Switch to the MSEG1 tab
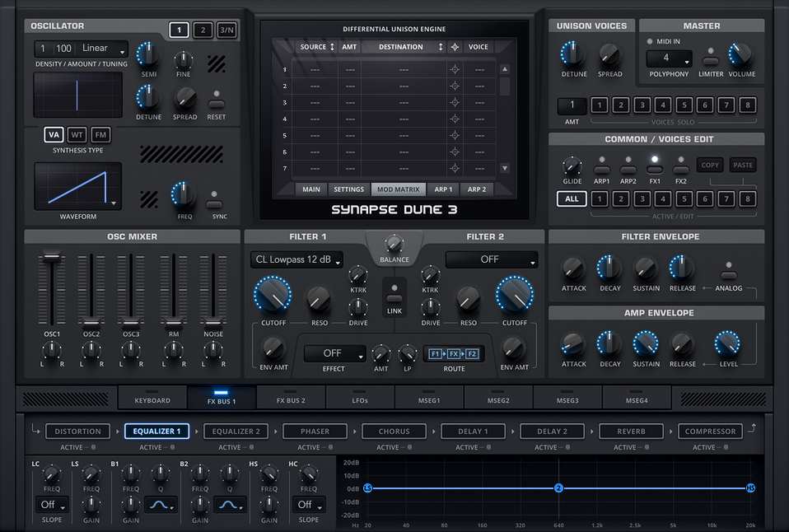789x532 pixels. point(429,398)
